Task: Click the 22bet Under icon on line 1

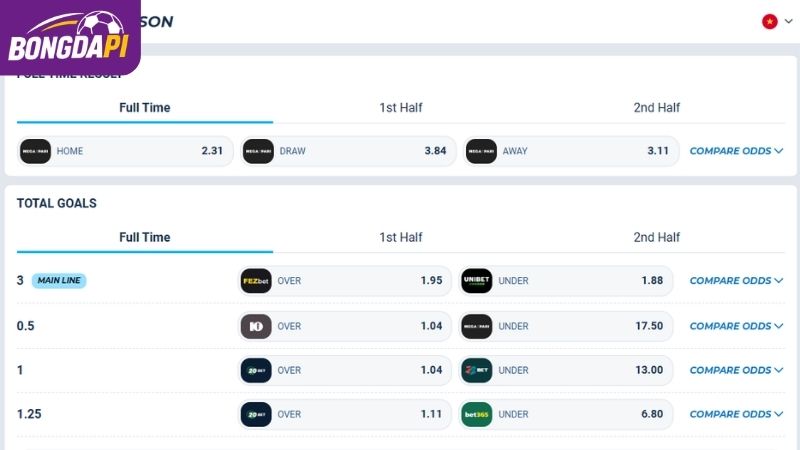Action: (477, 370)
